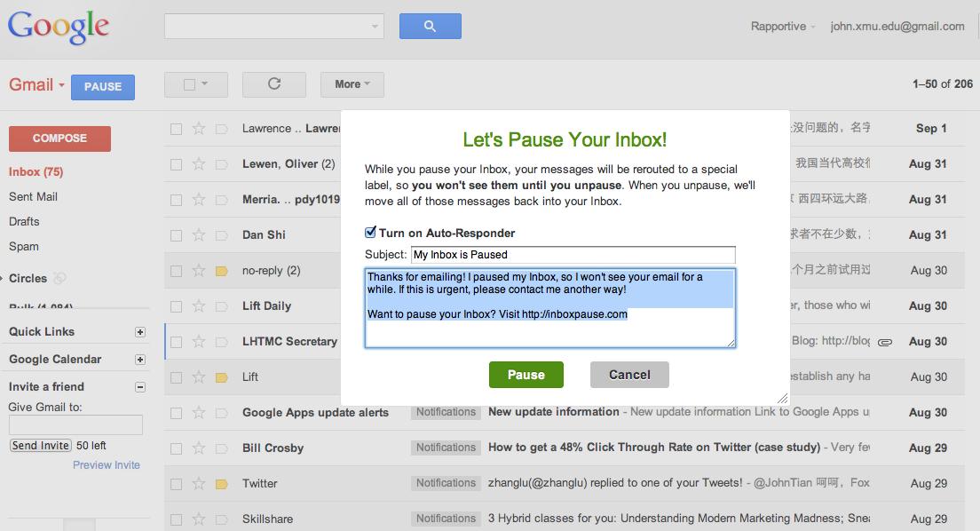The width and height of the screenshot is (980, 531).
Task: Click the Google logo
Action: point(58,28)
